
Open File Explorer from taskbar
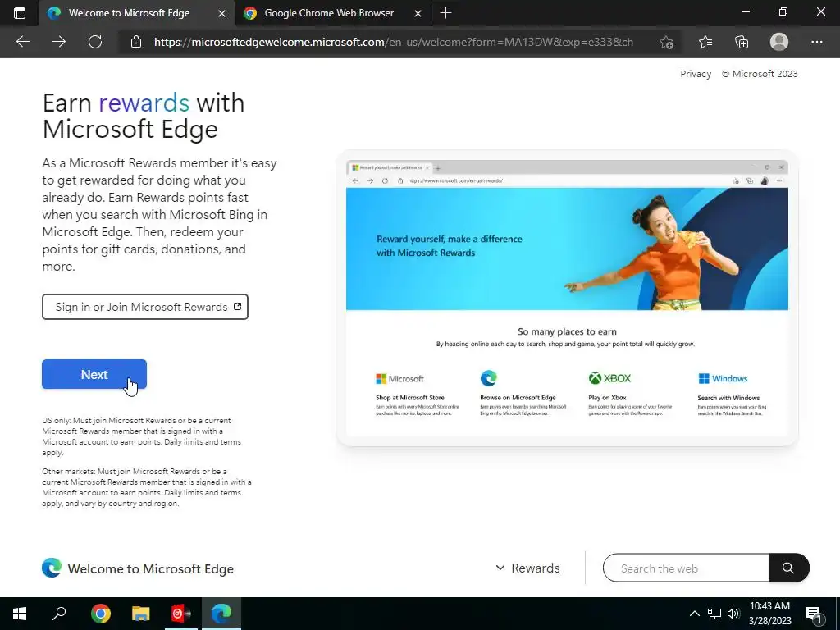pos(141,614)
